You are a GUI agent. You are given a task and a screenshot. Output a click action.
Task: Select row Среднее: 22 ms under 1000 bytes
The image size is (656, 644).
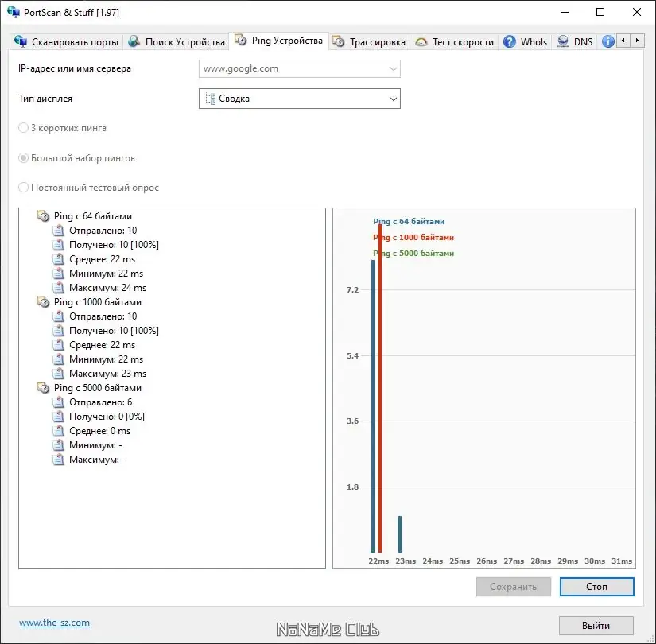(x=102, y=345)
